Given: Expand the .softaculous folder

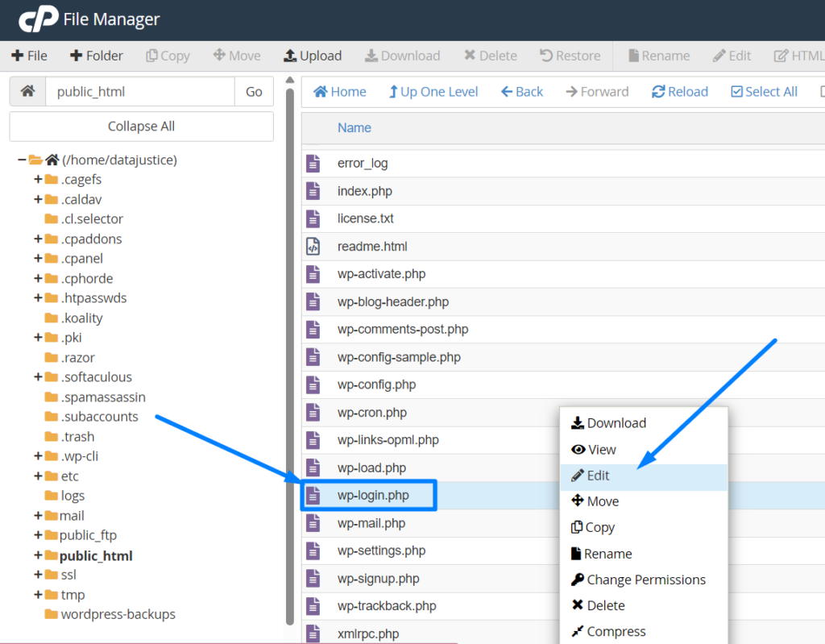Looking at the screenshot, I should tap(38, 376).
